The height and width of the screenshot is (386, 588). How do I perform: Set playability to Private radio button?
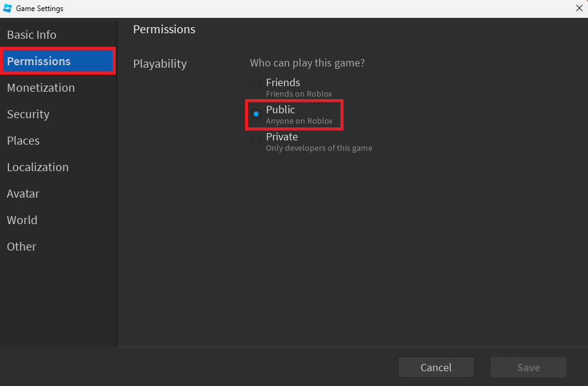256,141
